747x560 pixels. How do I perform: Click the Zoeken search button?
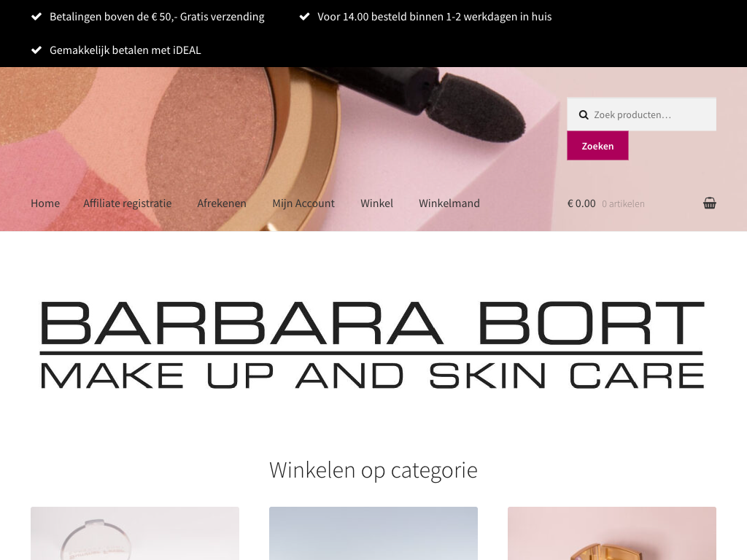click(x=597, y=146)
